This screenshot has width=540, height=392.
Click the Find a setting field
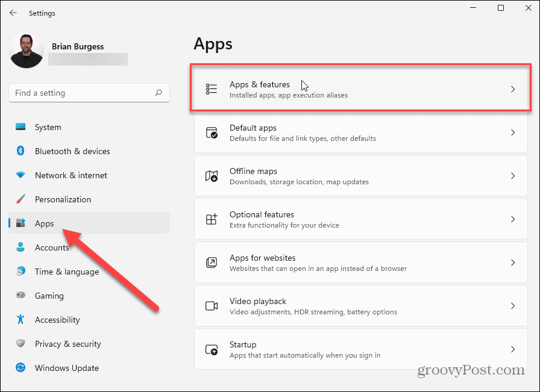89,93
